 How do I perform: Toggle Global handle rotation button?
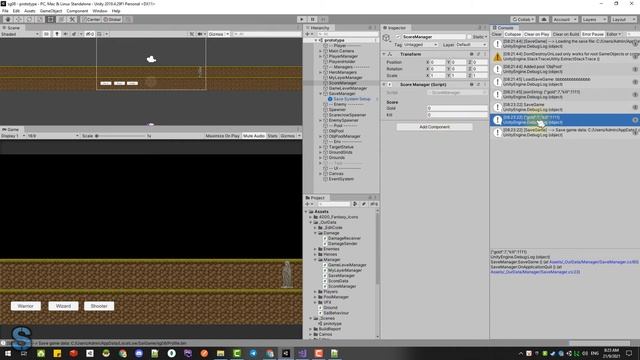click(112, 19)
